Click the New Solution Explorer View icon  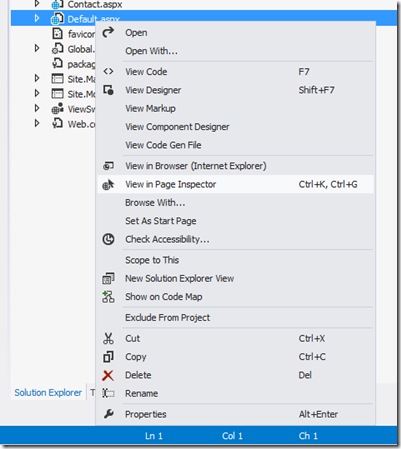(108, 278)
